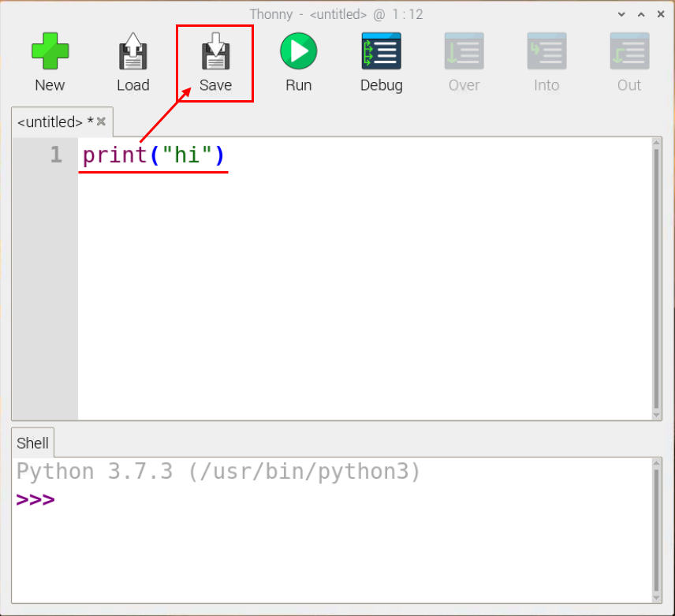Click the Thonny title bar text
The image size is (675, 616).
pyautogui.click(x=336, y=14)
